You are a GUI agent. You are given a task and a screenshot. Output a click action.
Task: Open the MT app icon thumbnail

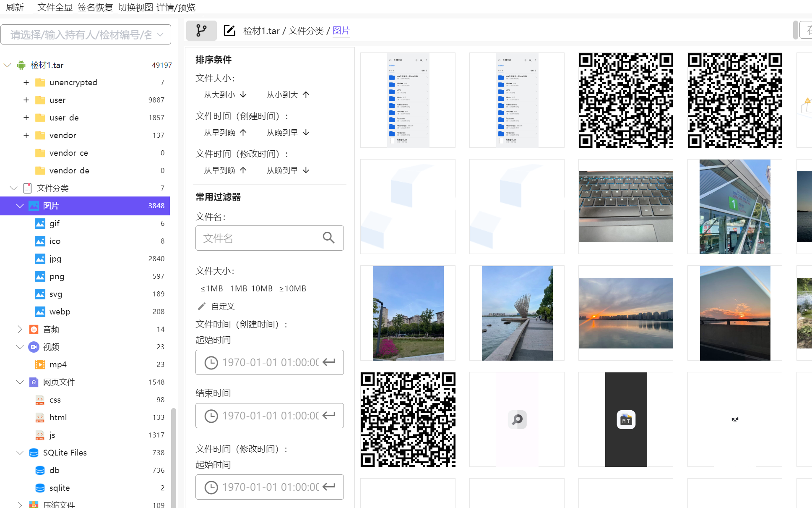[x=626, y=419]
